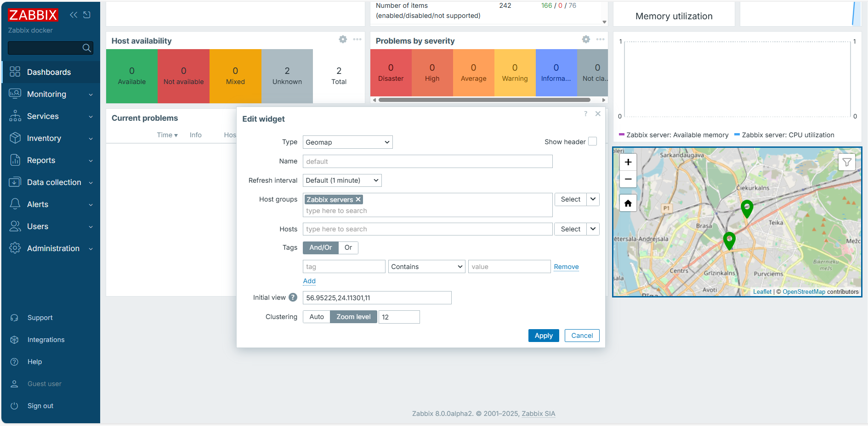Click the map zoom in plus button

[628, 162]
